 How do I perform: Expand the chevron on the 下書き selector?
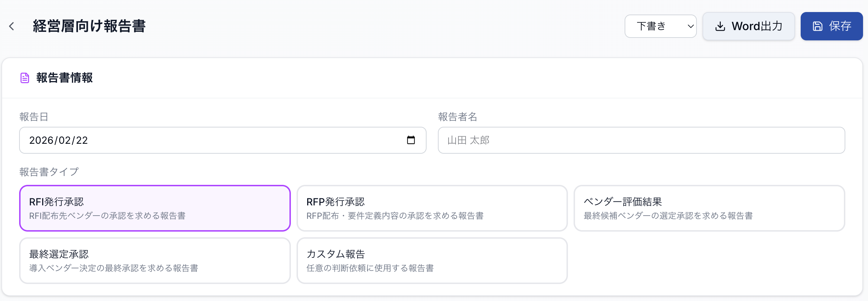pyautogui.click(x=691, y=26)
